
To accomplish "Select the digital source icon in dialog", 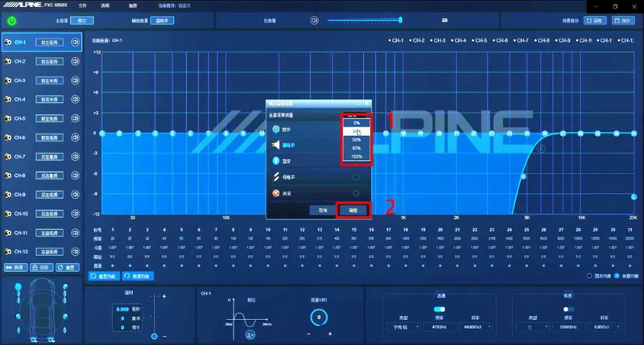I will pyautogui.click(x=276, y=129).
